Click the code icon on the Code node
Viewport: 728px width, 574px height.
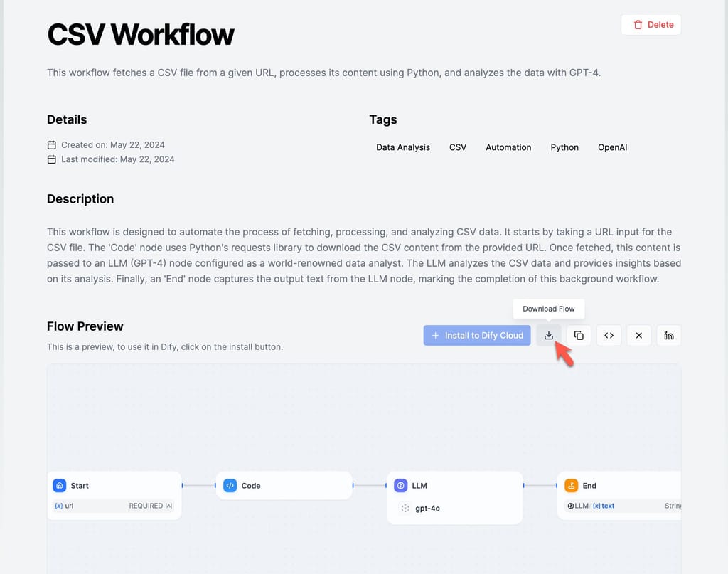click(x=230, y=485)
